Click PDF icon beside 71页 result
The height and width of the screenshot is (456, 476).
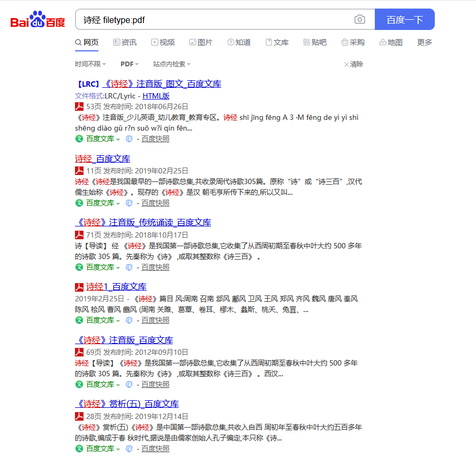(79, 235)
